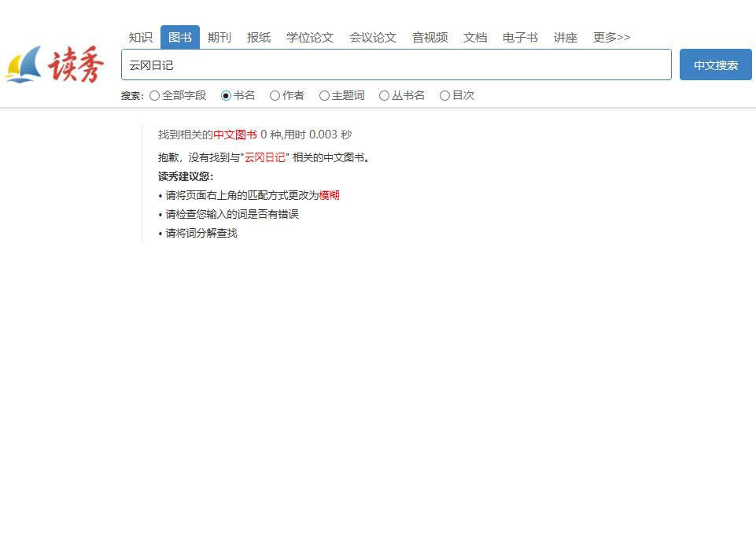This screenshot has width=756, height=535.
Task: Switch to the 报纸 tab
Action: click(x=259, y=38)
